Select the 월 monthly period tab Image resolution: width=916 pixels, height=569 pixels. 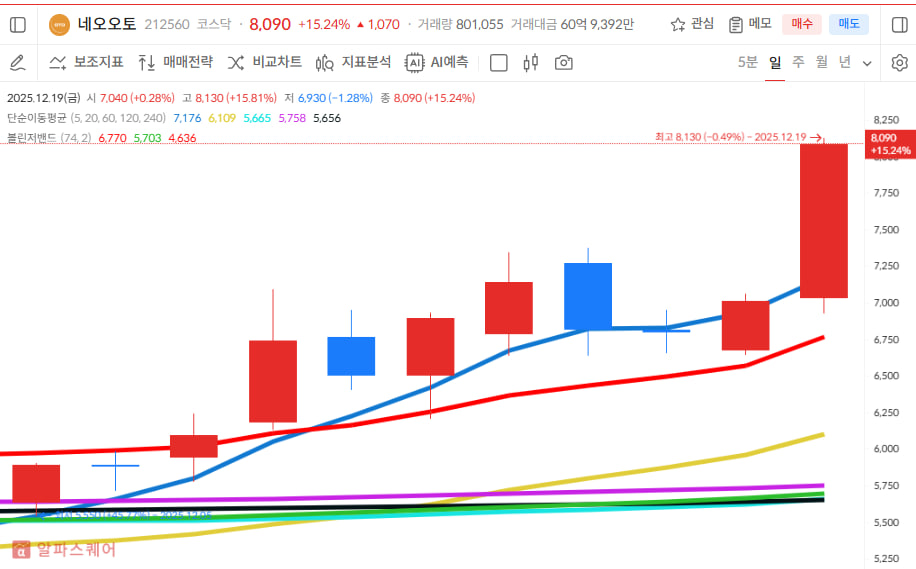pyautogui.click(x=821, y=62)
